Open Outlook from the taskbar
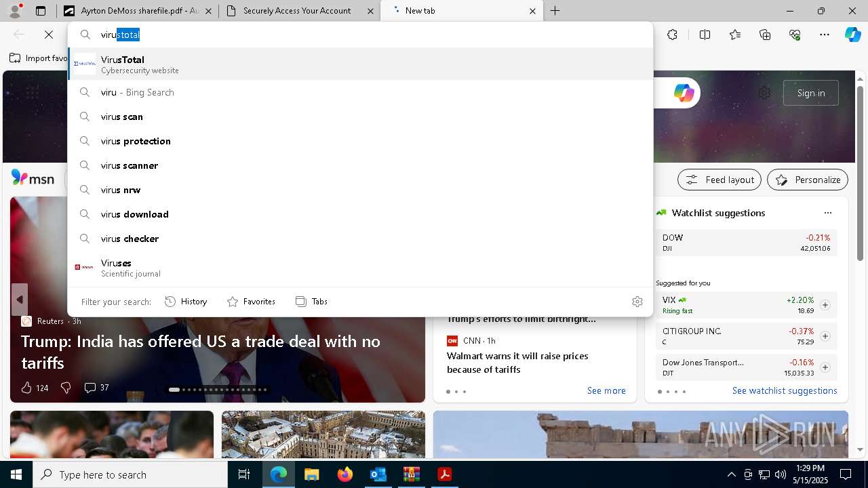Image resolution: width=868 pixels, height=488 pixels. click(378, 474)
